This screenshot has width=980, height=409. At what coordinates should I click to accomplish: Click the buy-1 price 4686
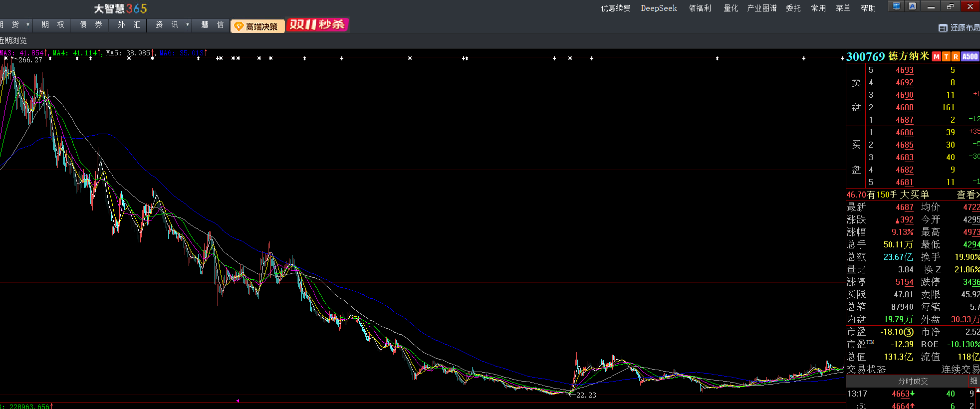click(904, 133)
